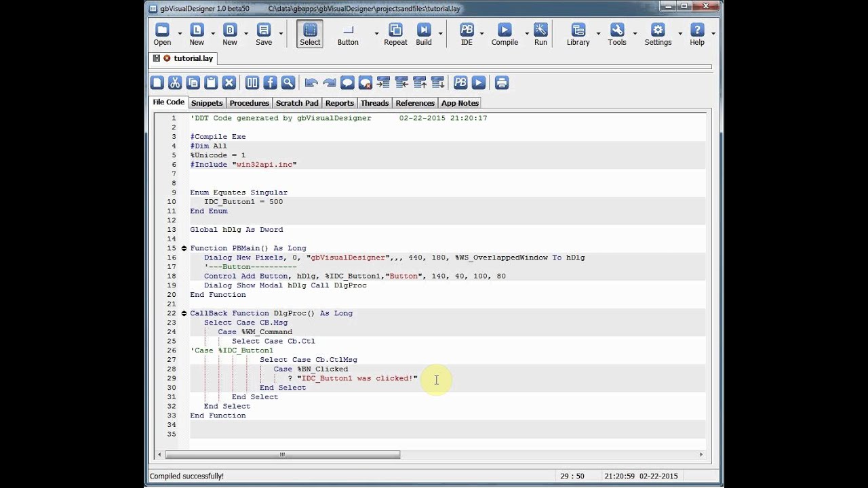This screenshot has width=868, height=488.
Task: Open the dropdown arrow next to Open
Action: pos(180,33)
